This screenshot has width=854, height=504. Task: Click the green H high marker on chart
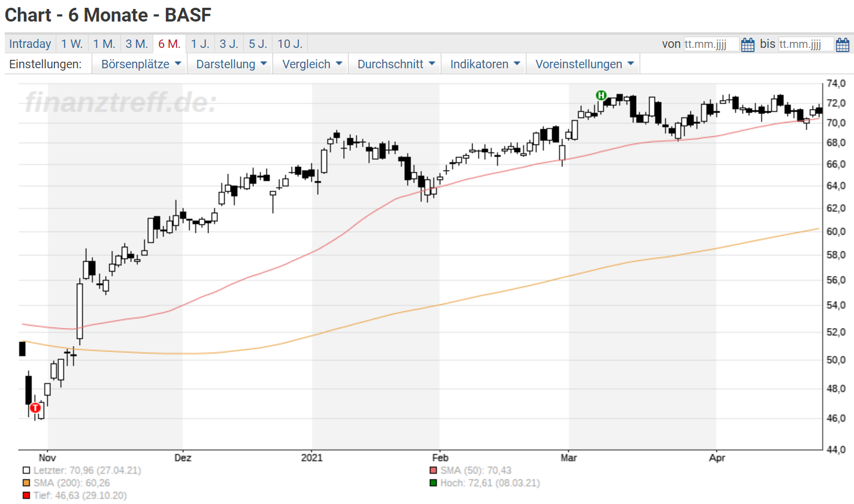tap(601, 95)
